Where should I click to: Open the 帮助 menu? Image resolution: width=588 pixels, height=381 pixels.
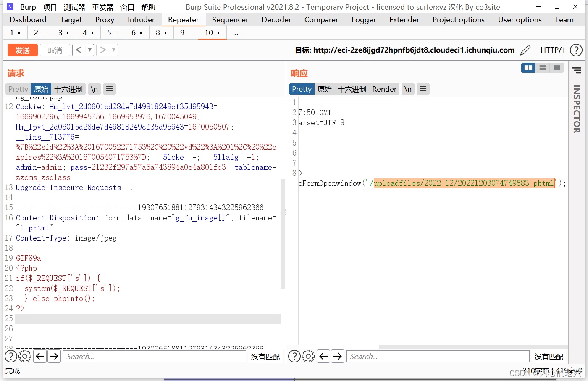coord(148,7)
